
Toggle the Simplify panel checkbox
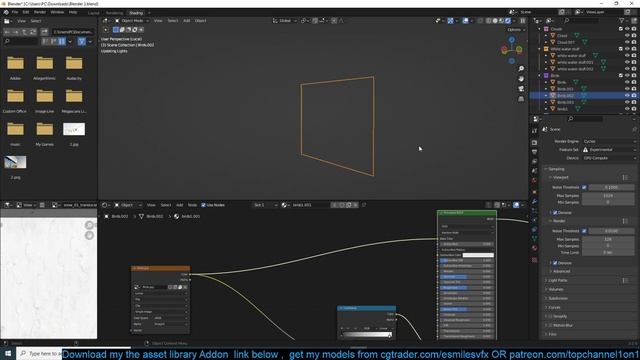[x=550, y=316]
